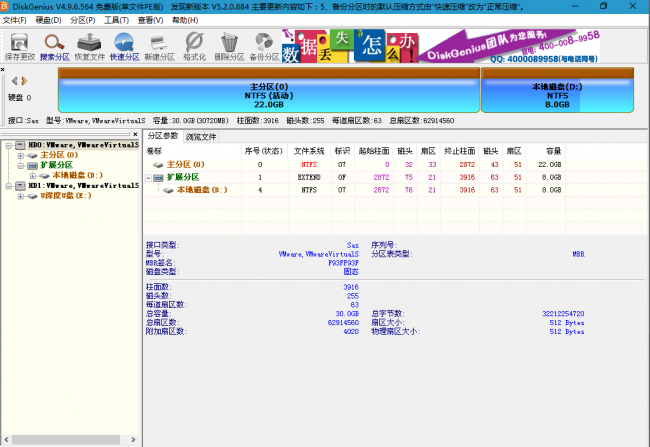Click the 扩展分区 name in table

click(183, 177)
